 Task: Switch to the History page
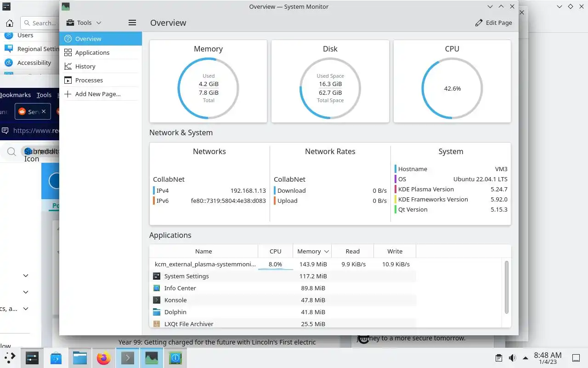click(101, 66)
